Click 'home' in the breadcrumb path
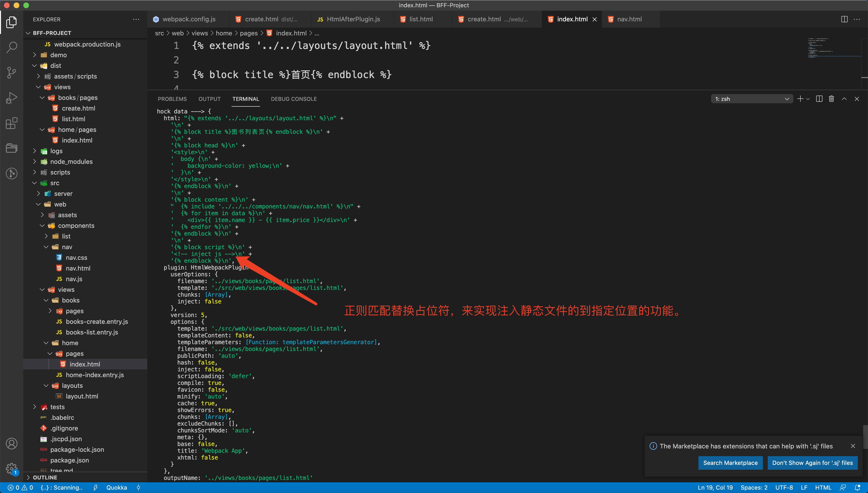 (x=224, y=33)
